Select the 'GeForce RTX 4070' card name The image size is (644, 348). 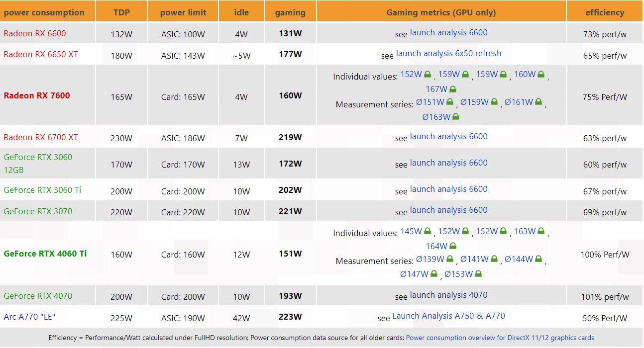click(38, 296)
